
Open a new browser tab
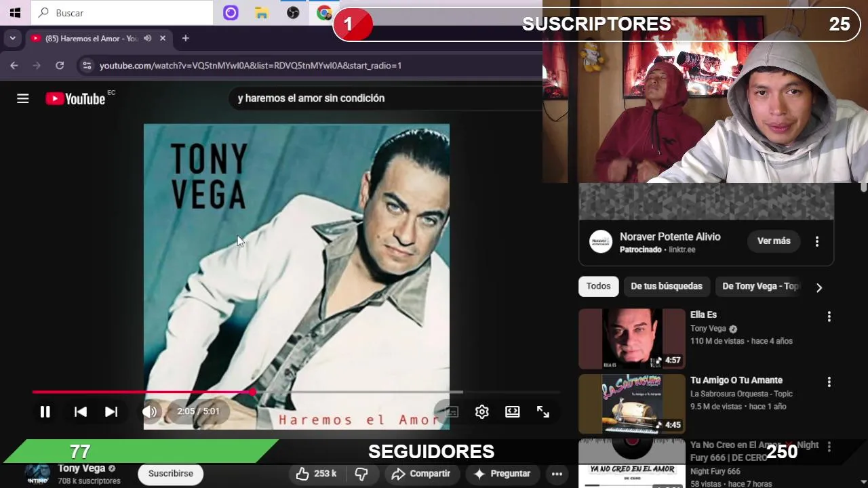[x=185, y=39]
